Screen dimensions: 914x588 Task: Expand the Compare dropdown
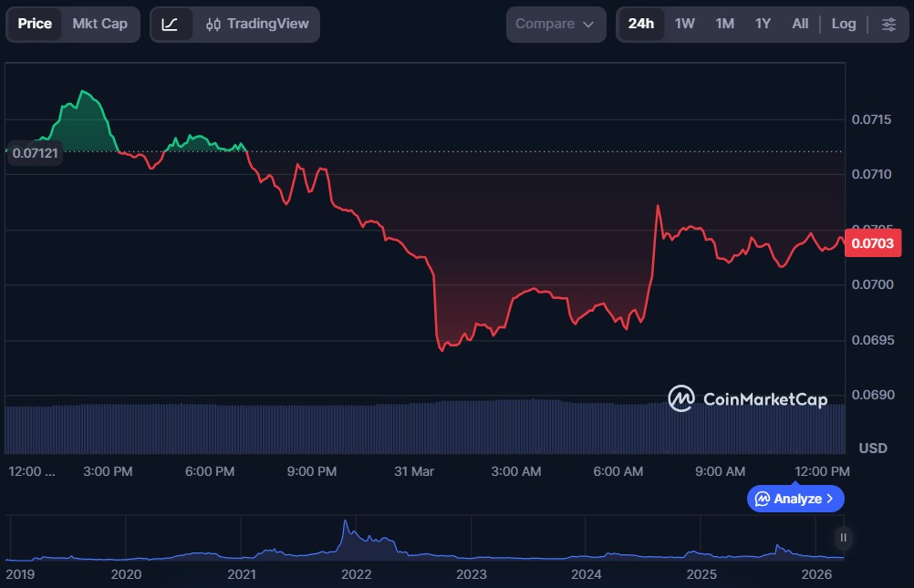[x=555, y=25]
